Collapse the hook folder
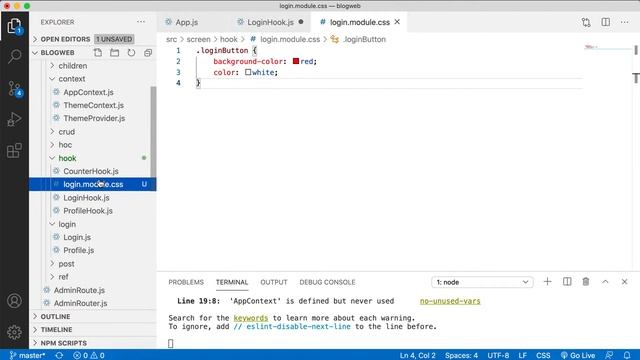 pos(67,158)
